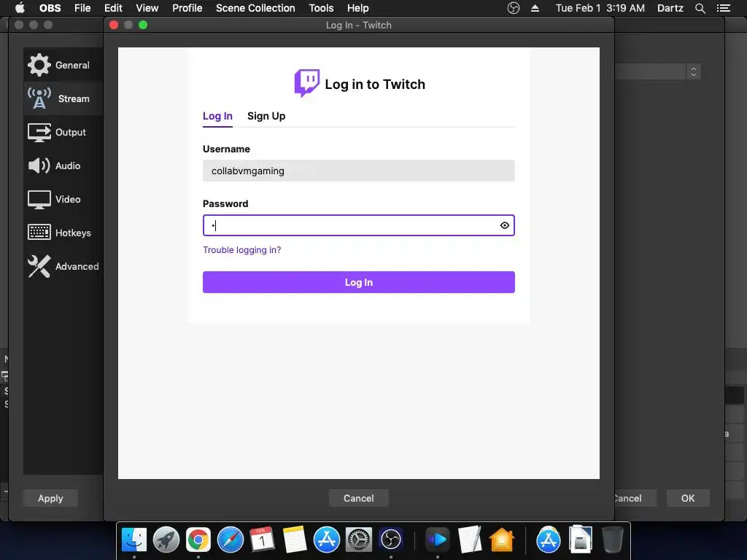Screen dimensions: 747x560
Task: Click the Log in to Twitch heading
Action: point(375,85)
